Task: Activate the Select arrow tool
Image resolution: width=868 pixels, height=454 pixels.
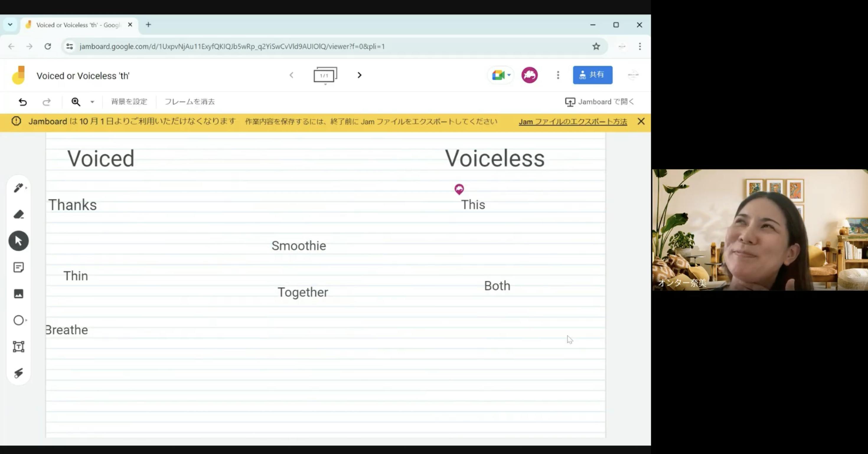Action: coord(19,241)
